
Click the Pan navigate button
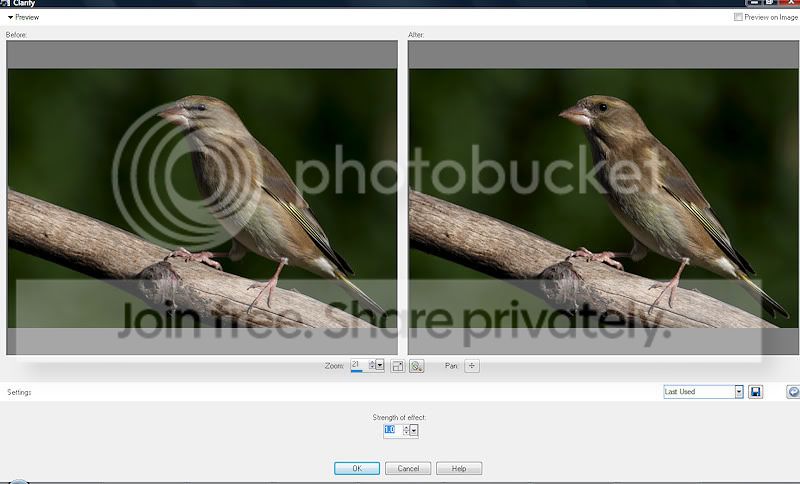tap(472, 366)
